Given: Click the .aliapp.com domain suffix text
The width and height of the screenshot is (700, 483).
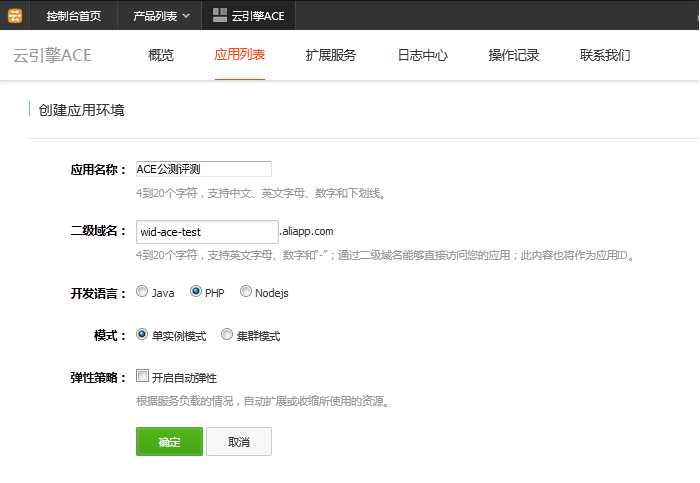Looking at the screenshot, I should [x=307, y=231].
